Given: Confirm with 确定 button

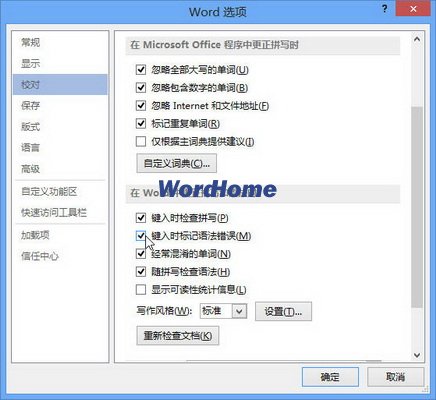Looking at the screenshot, I should click(x=330, y=377).
